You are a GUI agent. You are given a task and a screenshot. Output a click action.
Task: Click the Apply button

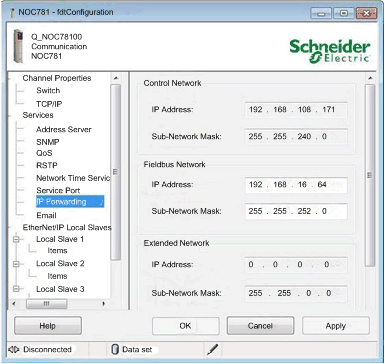[336, 326]
